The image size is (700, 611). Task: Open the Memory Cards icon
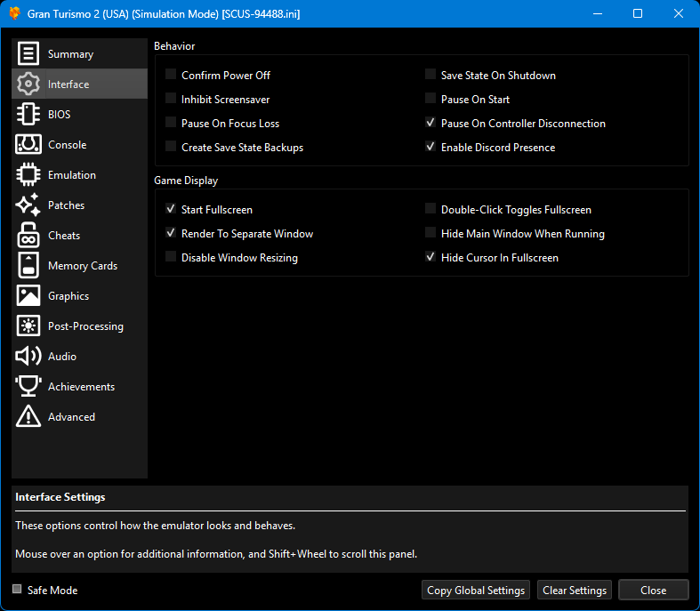coord(28,266)
